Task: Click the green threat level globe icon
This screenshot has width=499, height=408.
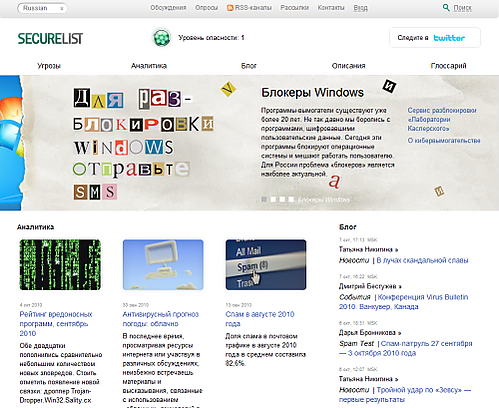Action: (x=162, y=38)
